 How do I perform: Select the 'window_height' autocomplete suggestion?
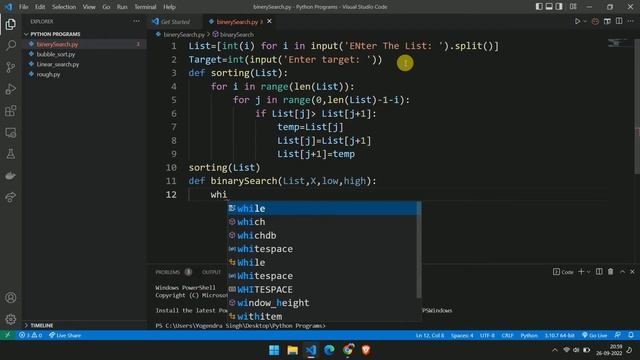point(322,303)
